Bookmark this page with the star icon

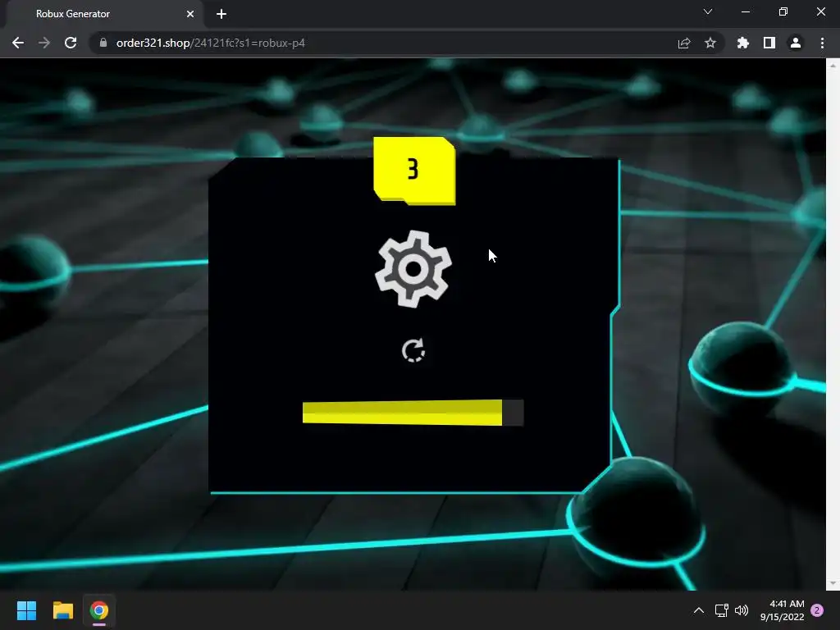point(710,43)
